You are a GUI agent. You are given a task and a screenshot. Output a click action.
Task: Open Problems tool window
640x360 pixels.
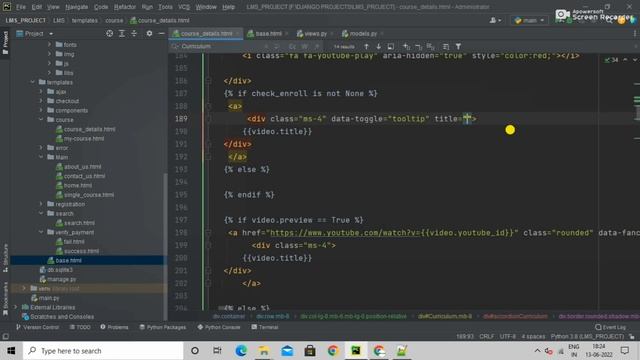(x=114, y=327)
